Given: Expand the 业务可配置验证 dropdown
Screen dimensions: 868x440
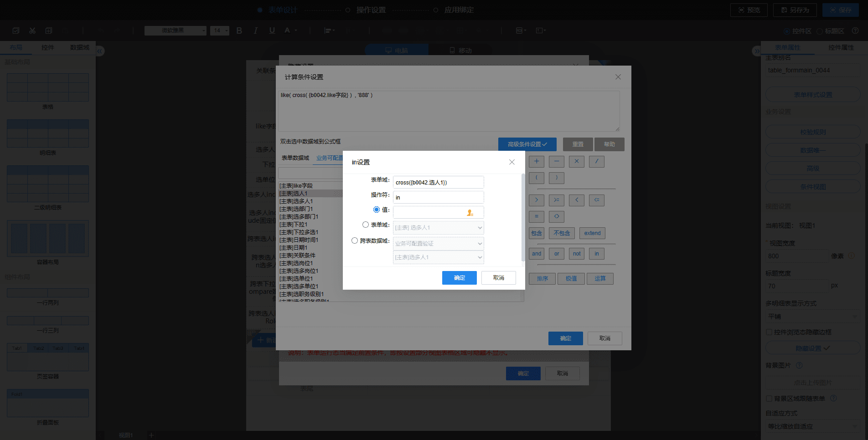Looking at the screenshot, I should point(439,244).
